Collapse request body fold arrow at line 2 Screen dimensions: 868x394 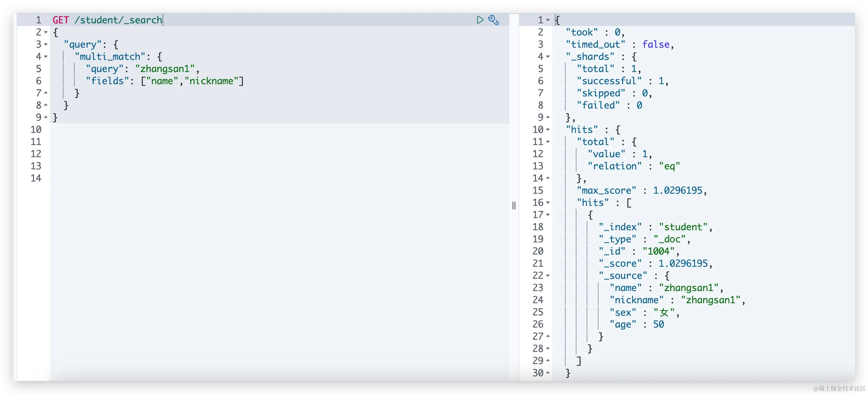click(46, 32)
